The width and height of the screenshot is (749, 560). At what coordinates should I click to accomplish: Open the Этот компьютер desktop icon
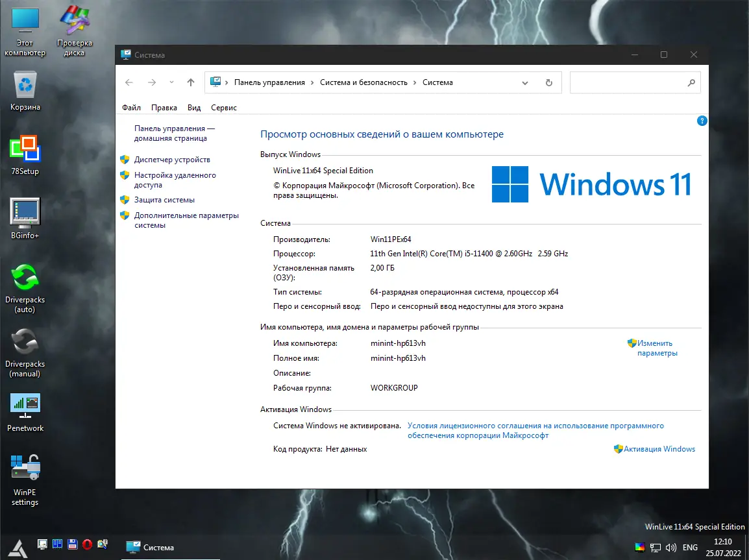25,31
